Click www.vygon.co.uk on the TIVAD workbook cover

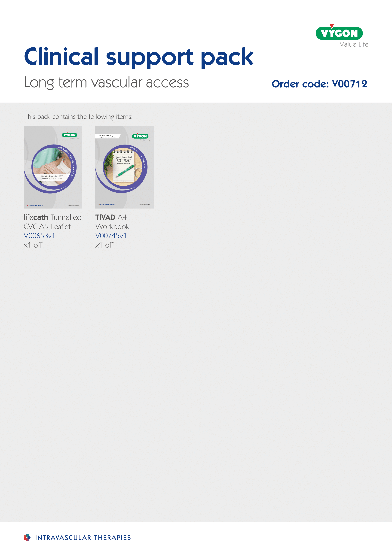click(x=145, y=205)
